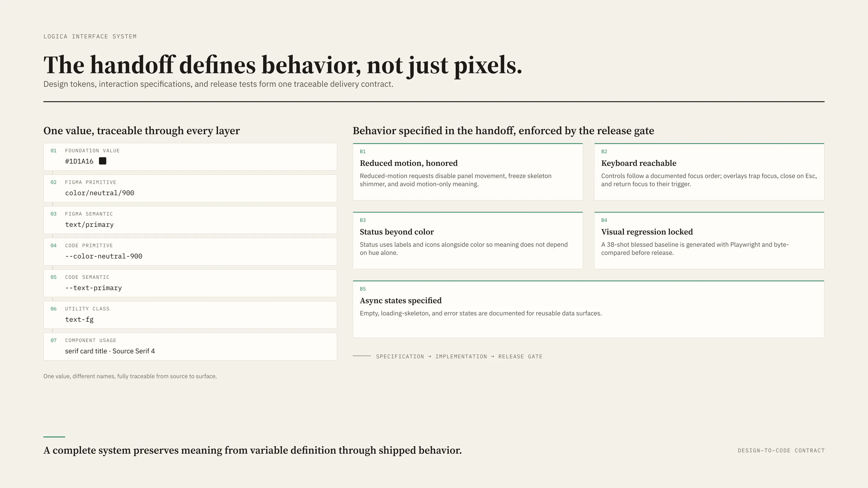Click the Keyboard reachable card title
Screen dimensions: 868x488
(x=639, y=163)
